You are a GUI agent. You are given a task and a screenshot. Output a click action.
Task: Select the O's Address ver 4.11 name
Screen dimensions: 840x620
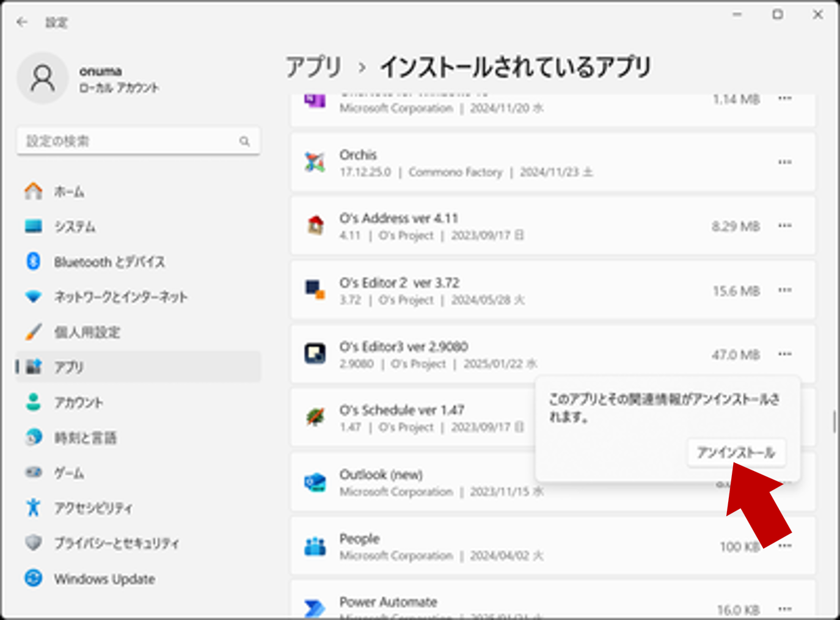pyautogui.click(x=399, y=218)
